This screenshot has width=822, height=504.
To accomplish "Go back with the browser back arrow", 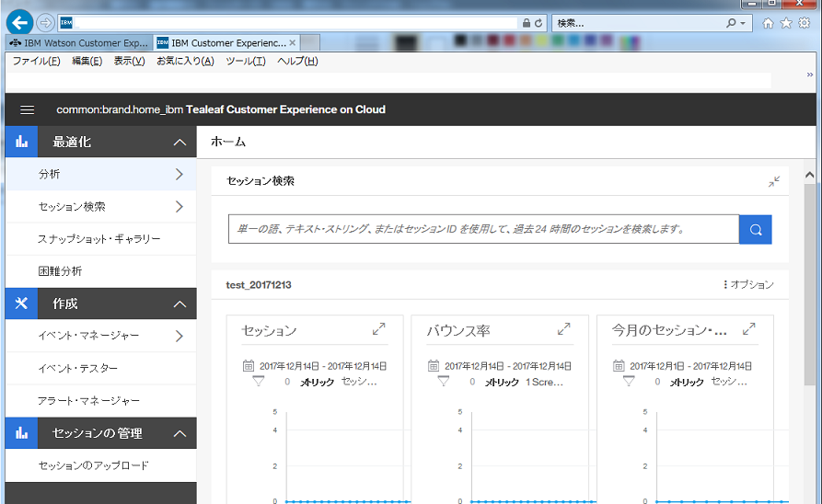I will 20,22.
